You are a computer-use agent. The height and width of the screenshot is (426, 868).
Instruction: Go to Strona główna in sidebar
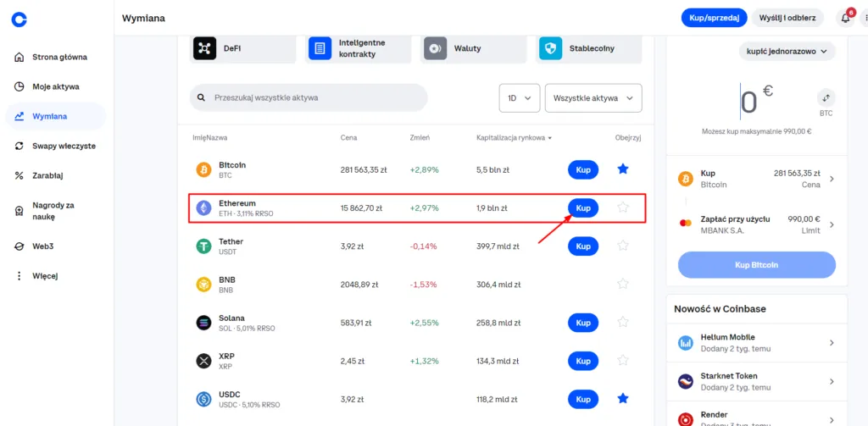pyautogui.click(x=55, y=57)
